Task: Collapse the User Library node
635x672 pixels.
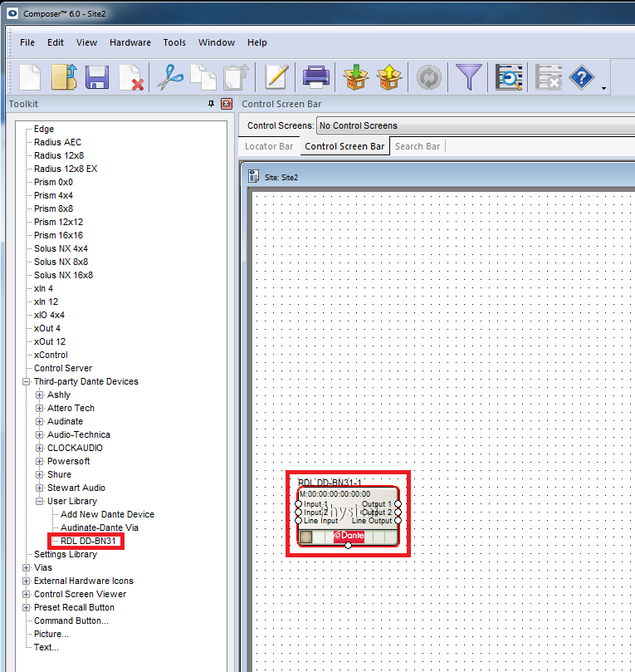Action: click(39, 501)
